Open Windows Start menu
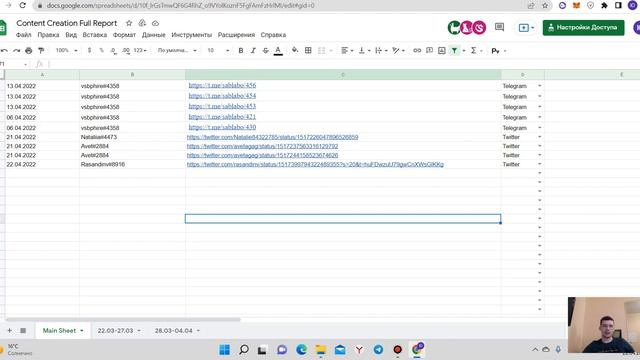Screen dimensions: 640x360 click(224, 350)
